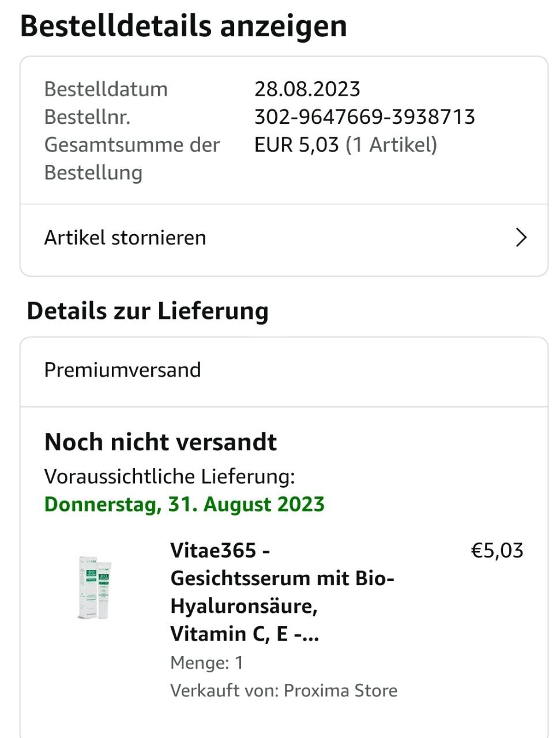This screenshot has height=738, width=560.
Task: Click the order date 28.08.2023
Action: pos(307,89)
